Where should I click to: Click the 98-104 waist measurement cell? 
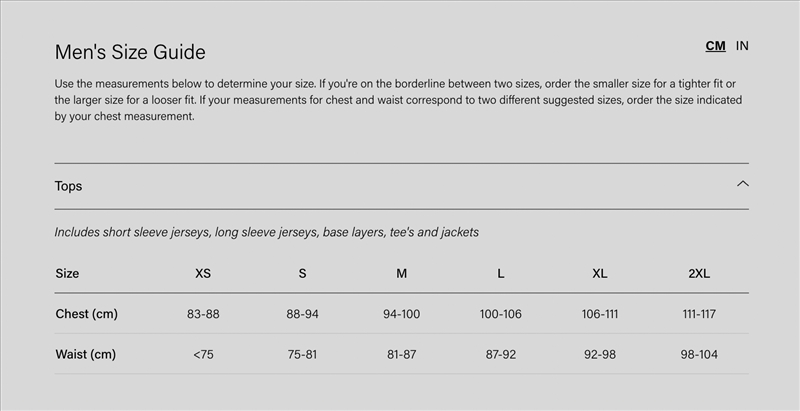click(x=699, y=354)
